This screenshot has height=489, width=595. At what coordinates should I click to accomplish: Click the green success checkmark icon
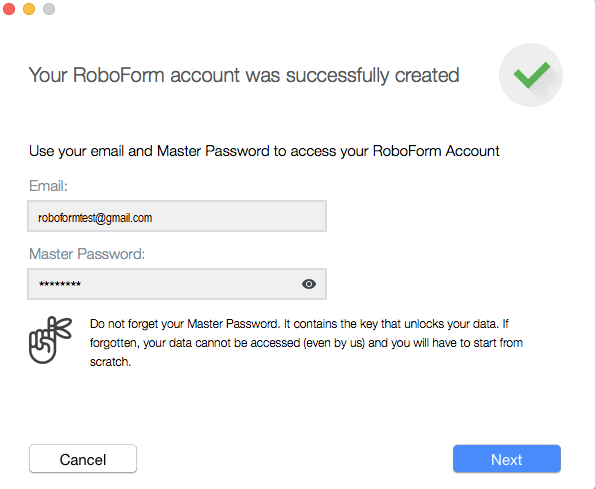(x=532, y=75)
